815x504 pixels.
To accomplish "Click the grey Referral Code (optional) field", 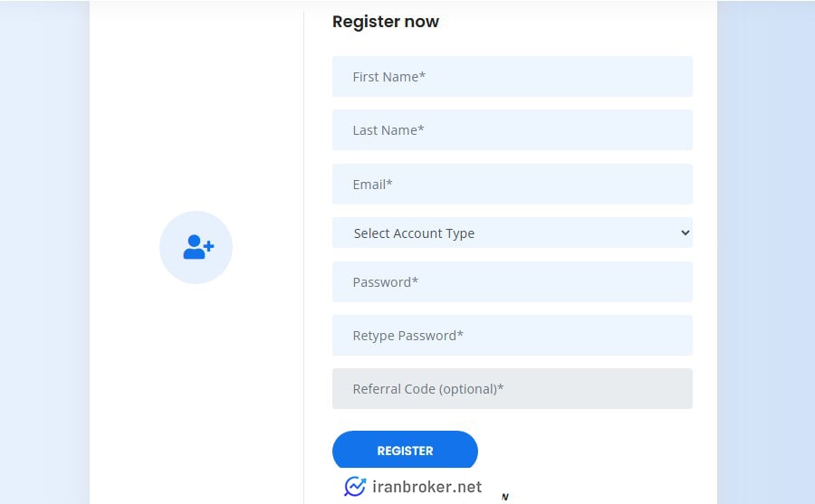I will [512, 389].
